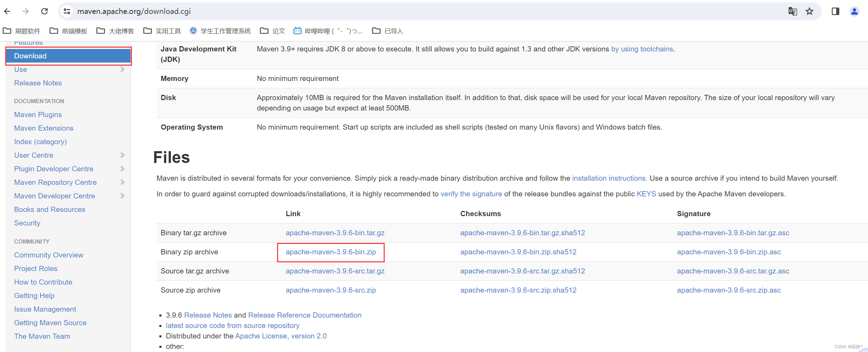Image resolution: width=868 pixels, height=352 pixels.
Task: Open the user profile avatar
Action: click(x=854, y=11)
